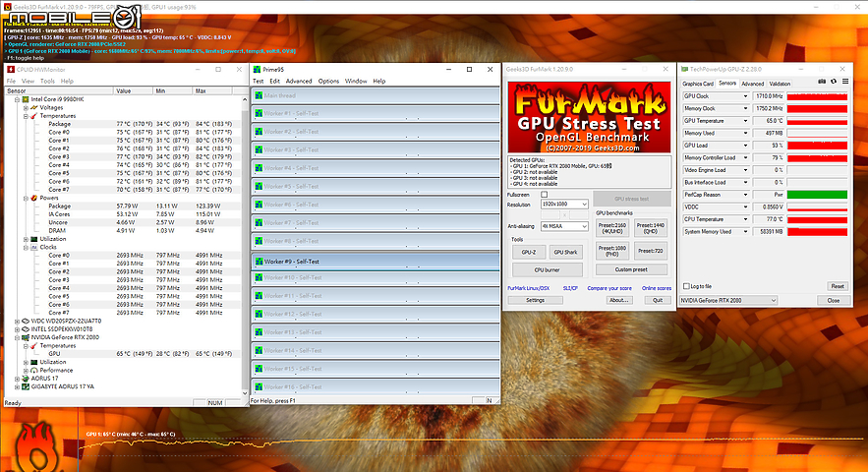Open the GPU Clock sensor dropdown arrow
The width and height of the screenshot is (868, 472).
[745, 96]
